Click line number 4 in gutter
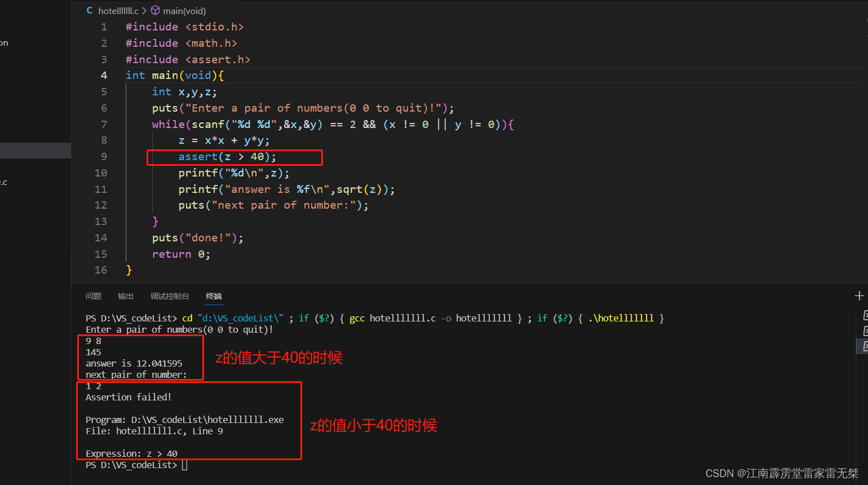 [x=104, y=76]
